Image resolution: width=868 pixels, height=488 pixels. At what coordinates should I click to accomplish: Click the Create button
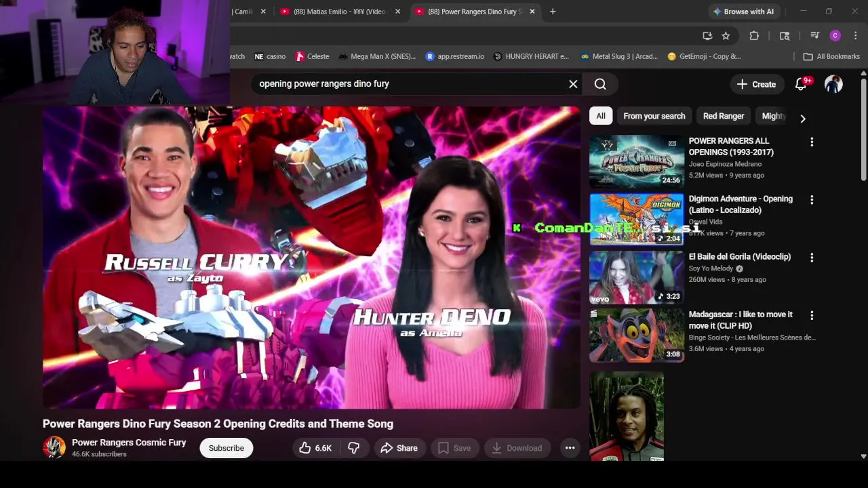pyautogui.click(x=756, y=84)
